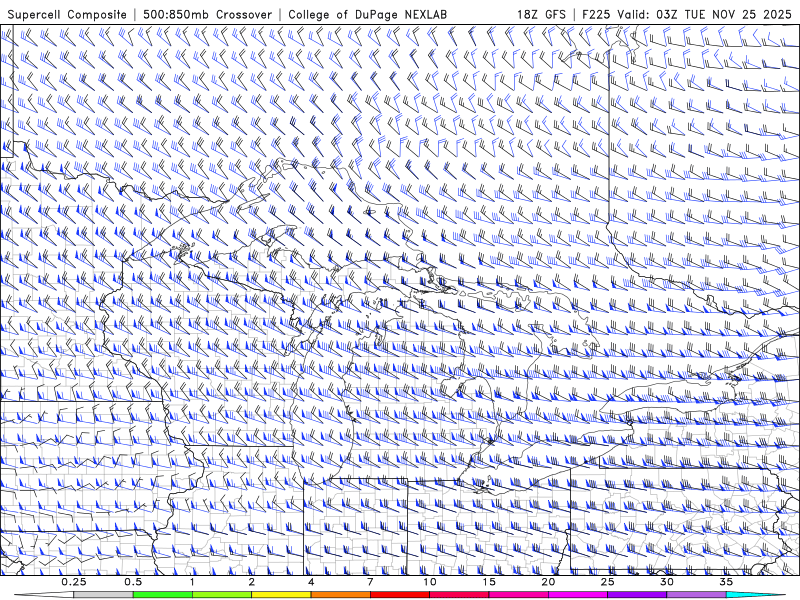Screen dimensions: 800x600
Task: Click the 'Supercell Composite' title text
Action: (67, 14)
